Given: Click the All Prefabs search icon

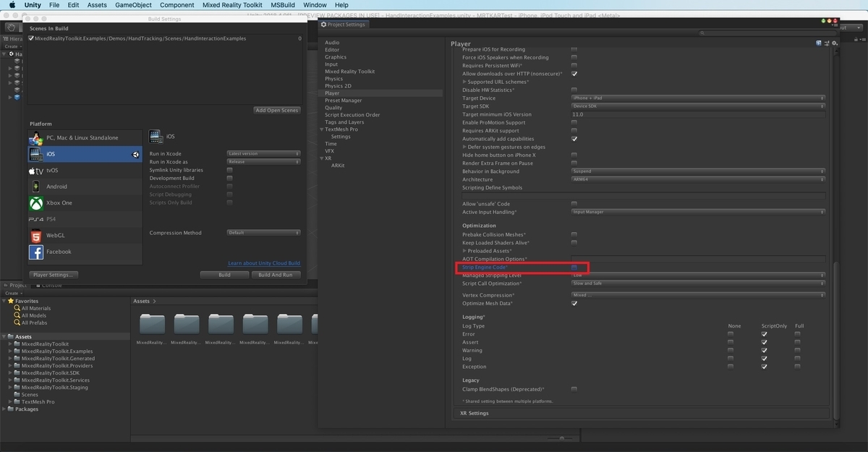Looking at the screenshot, I should click(17, 323).
